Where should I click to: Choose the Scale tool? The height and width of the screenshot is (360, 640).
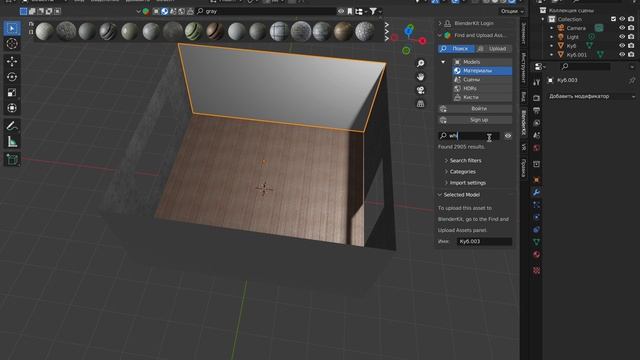click(x=12, y=93)
